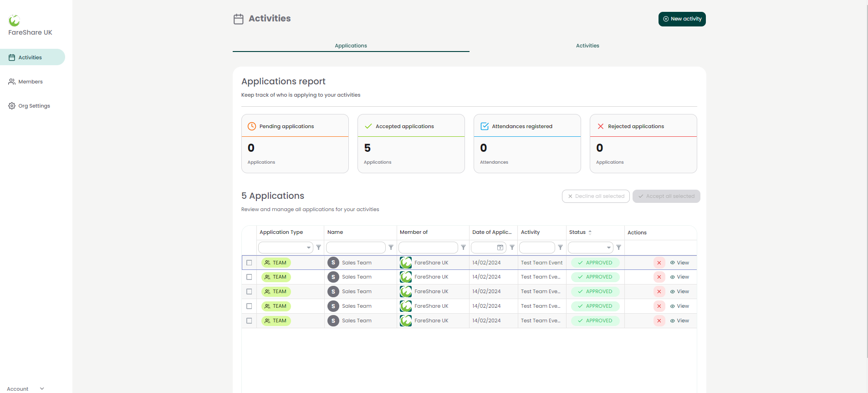Click the Status column sort arrow
This screenshot has width=868, height=393.
[590, 232]
